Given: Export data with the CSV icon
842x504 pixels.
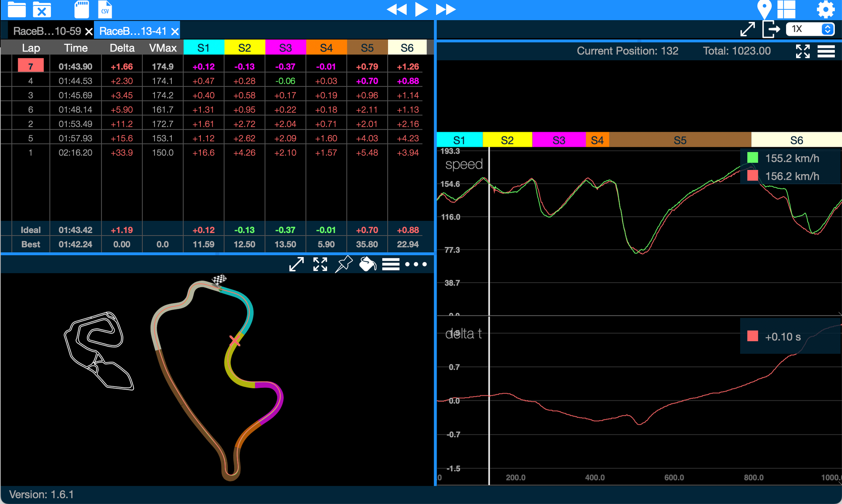Looking at the screenshot, I should [x=105, y=9].
